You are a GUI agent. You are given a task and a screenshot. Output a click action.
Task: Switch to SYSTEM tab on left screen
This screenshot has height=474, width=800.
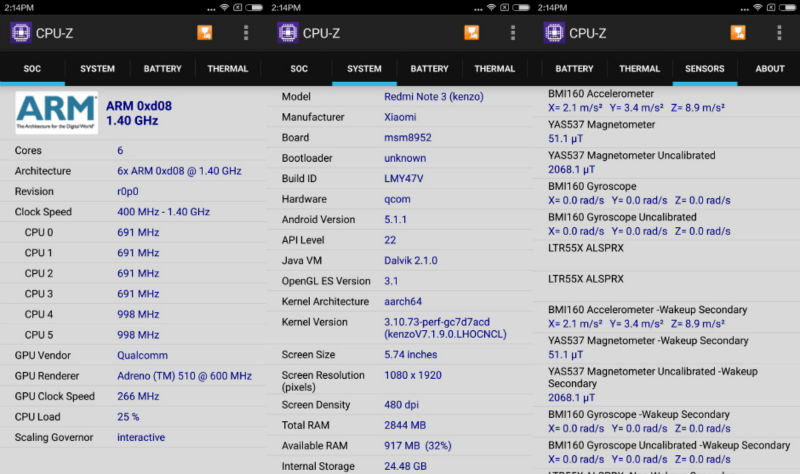pos(97,69)
